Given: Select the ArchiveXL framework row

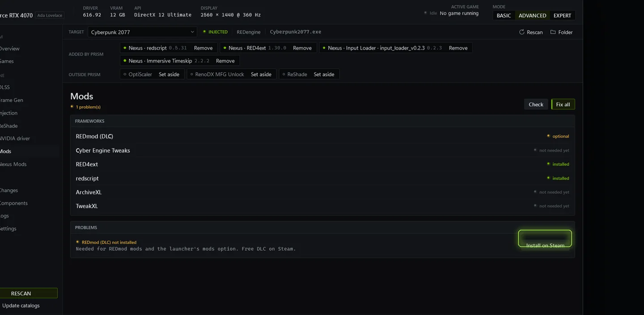Looking at the screenshot, I should pos(322,192).
